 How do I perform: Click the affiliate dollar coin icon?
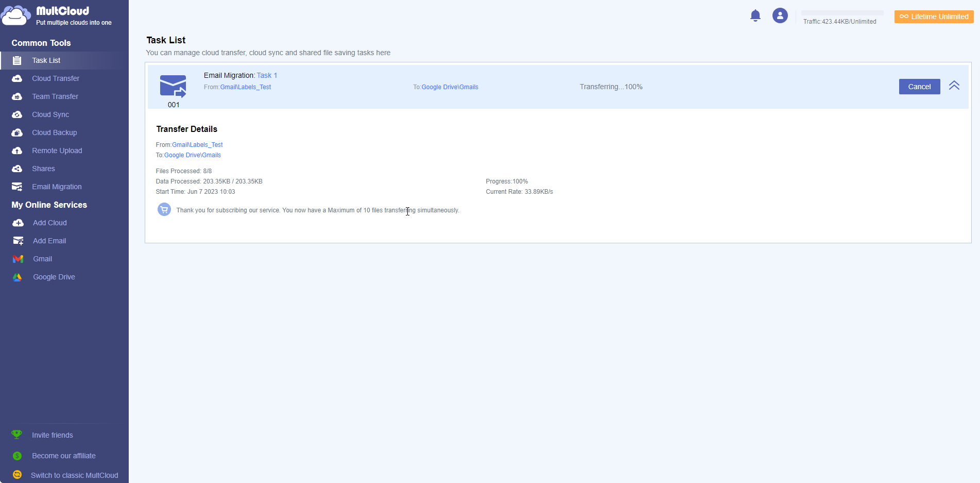(x=17, y=456)
